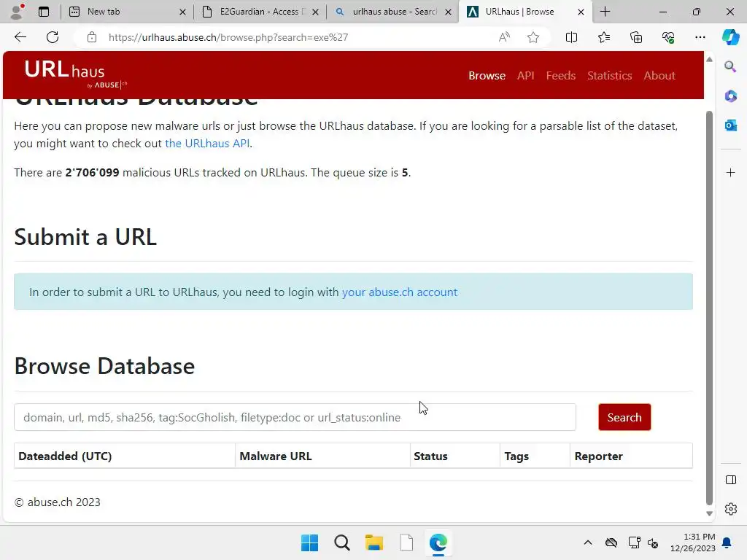Screen dimensions: 747x560
Task: Click the red Search button
Action: click(624, 417)
